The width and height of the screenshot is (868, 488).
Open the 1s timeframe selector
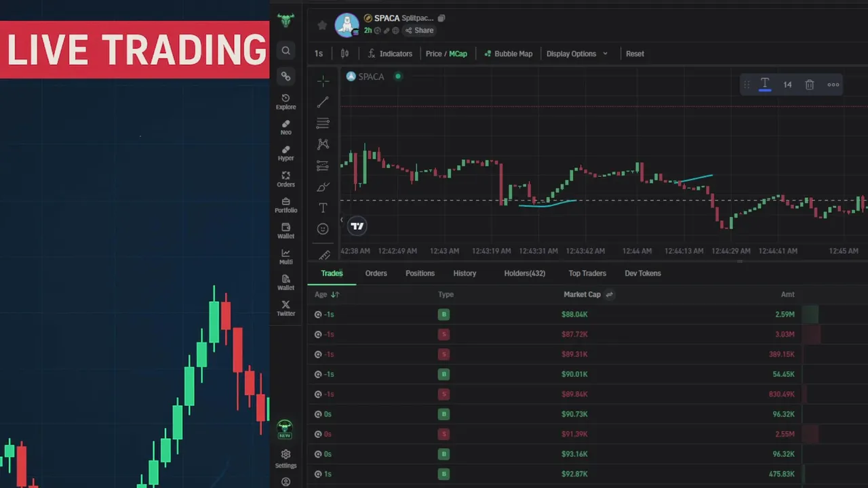(319, 54)
